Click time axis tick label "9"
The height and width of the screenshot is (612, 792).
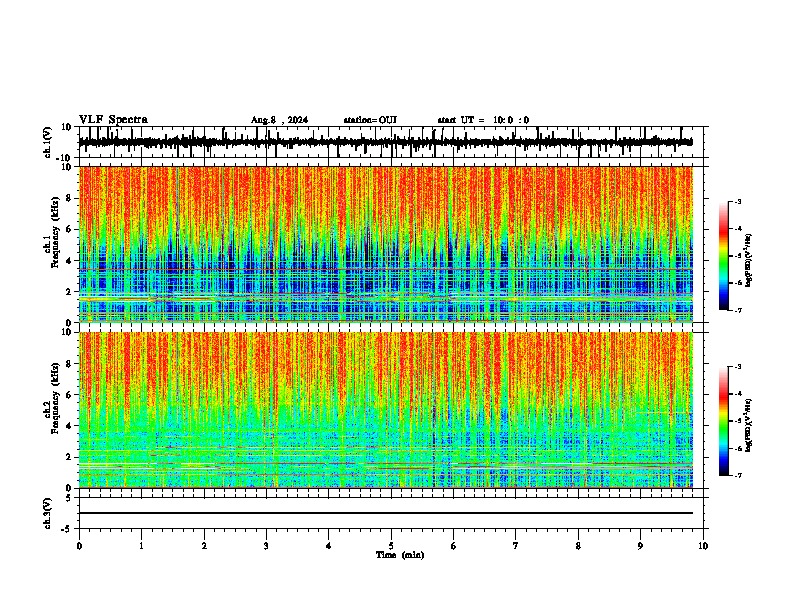[640, 546]
